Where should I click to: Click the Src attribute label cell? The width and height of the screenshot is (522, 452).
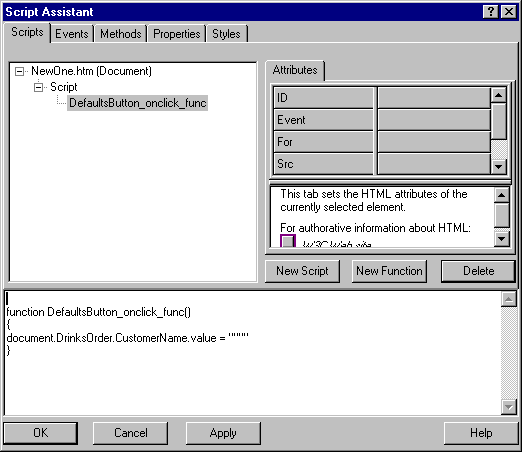(323, 164)
